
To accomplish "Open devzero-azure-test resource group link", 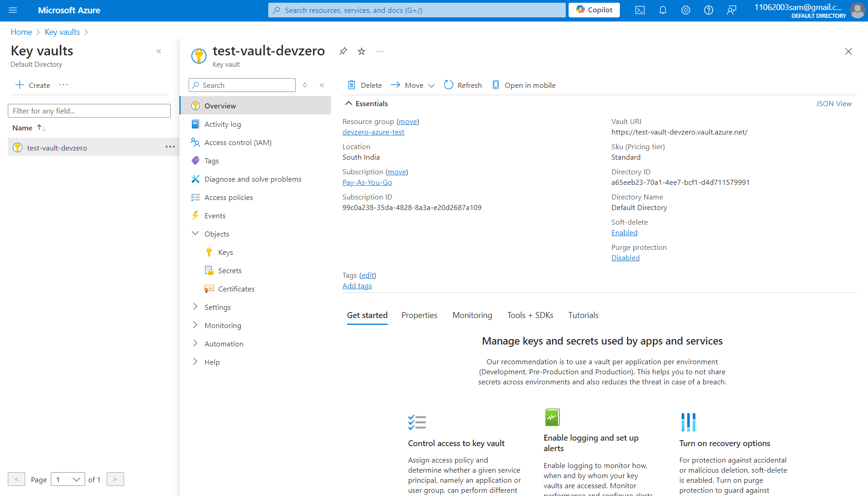I will [373, 132].
